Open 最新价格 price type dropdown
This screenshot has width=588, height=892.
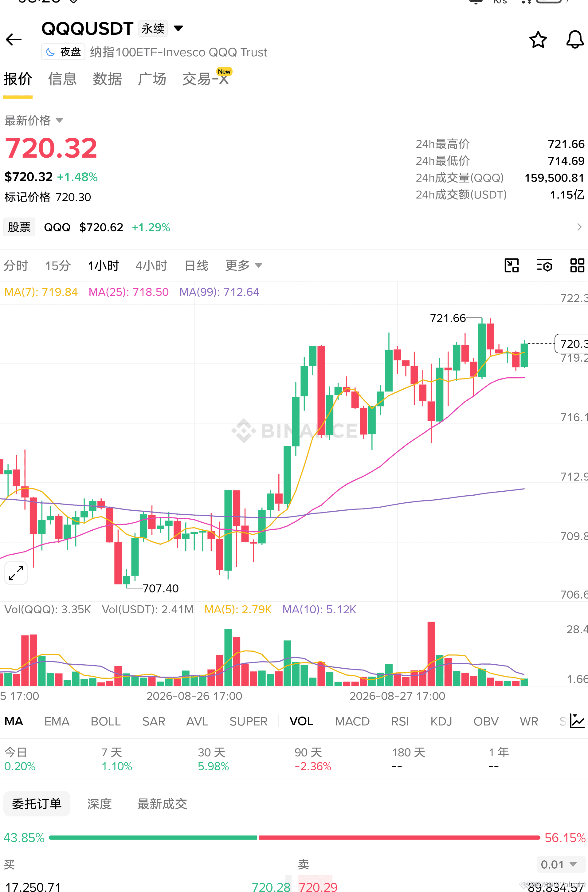point(34,120)
